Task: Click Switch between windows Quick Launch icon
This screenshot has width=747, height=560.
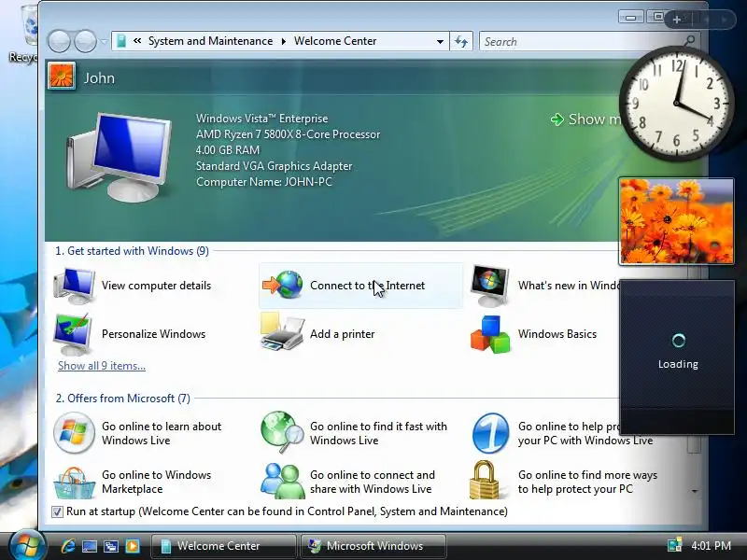Action: (111, 546)
